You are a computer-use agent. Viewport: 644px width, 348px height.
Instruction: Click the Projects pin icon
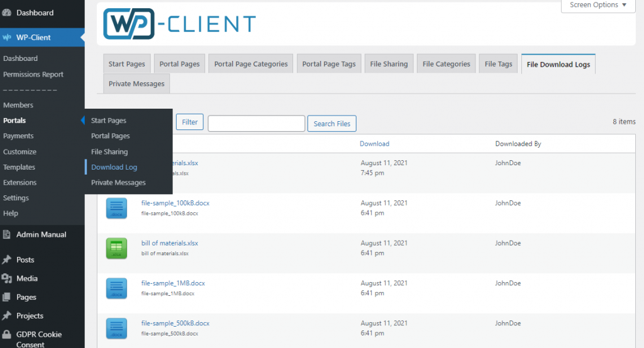click(6, 315)
